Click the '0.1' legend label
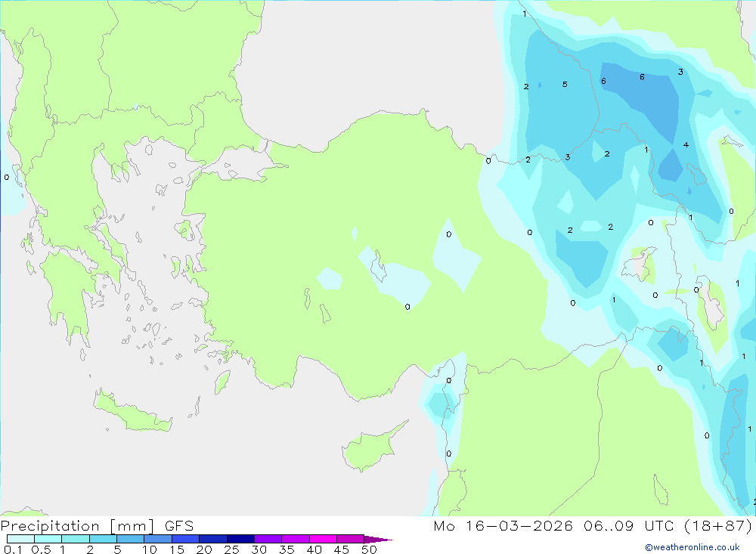The height and width of the screenshot is (554, 756). click(13, 549)
